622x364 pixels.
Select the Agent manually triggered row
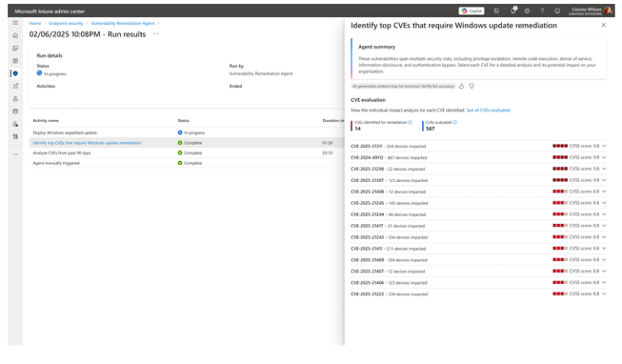click(x=186, y=163)
